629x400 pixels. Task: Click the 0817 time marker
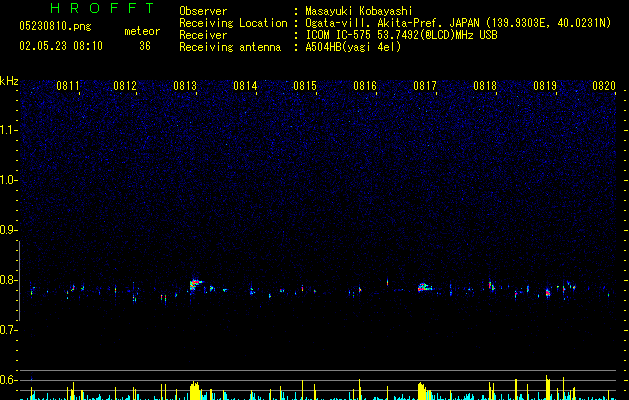click(x=425, y=86)
